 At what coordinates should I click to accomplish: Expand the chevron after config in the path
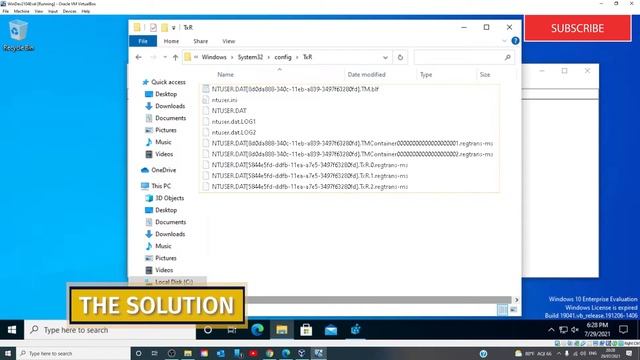click(x=297, y=58)
